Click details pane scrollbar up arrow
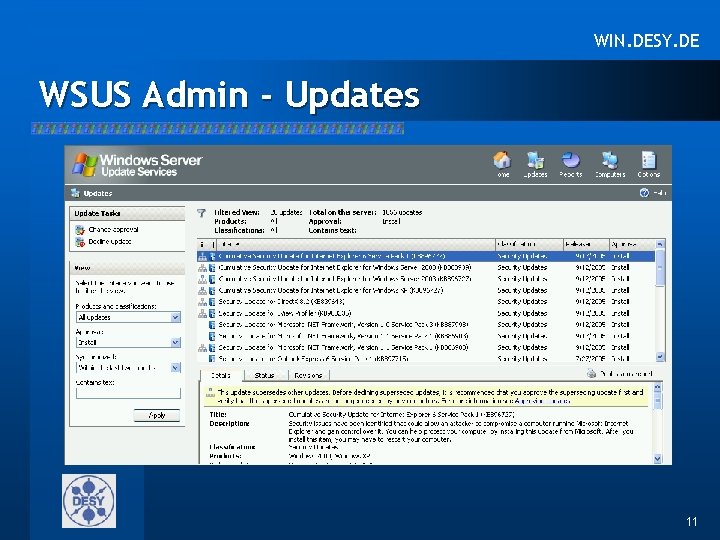720x540 pixels. point(657,388)
